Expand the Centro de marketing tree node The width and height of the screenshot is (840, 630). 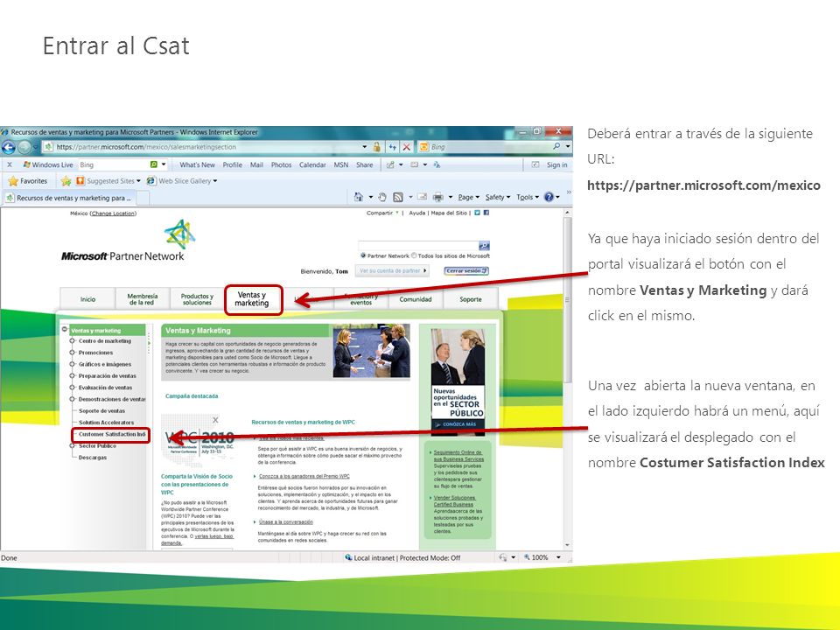coord(73,340)
